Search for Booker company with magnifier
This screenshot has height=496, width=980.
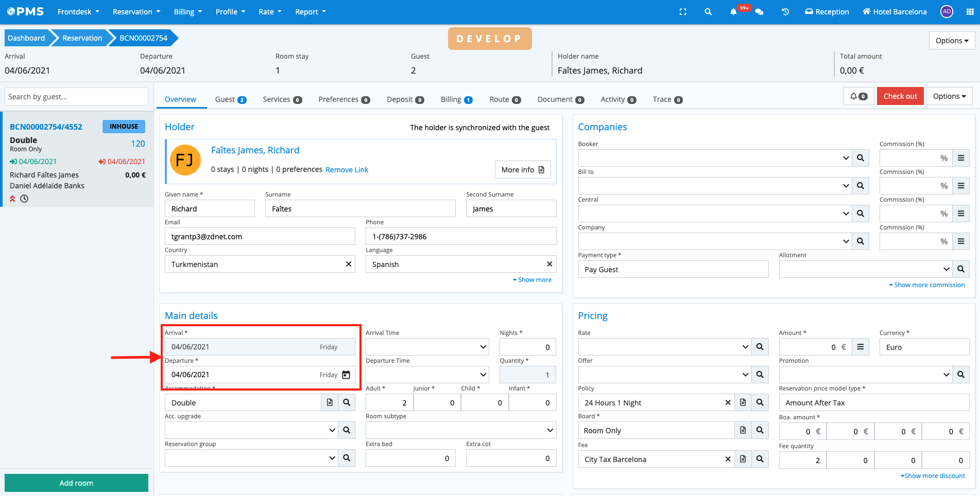click(860, 158)
